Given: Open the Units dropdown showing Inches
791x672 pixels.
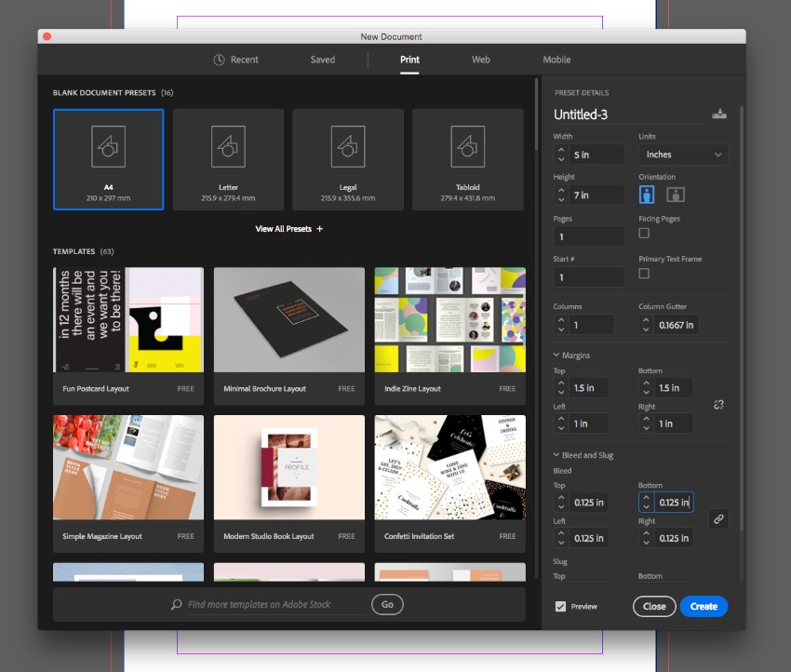Looking at the screenshot, I should (x=683, y=155).
